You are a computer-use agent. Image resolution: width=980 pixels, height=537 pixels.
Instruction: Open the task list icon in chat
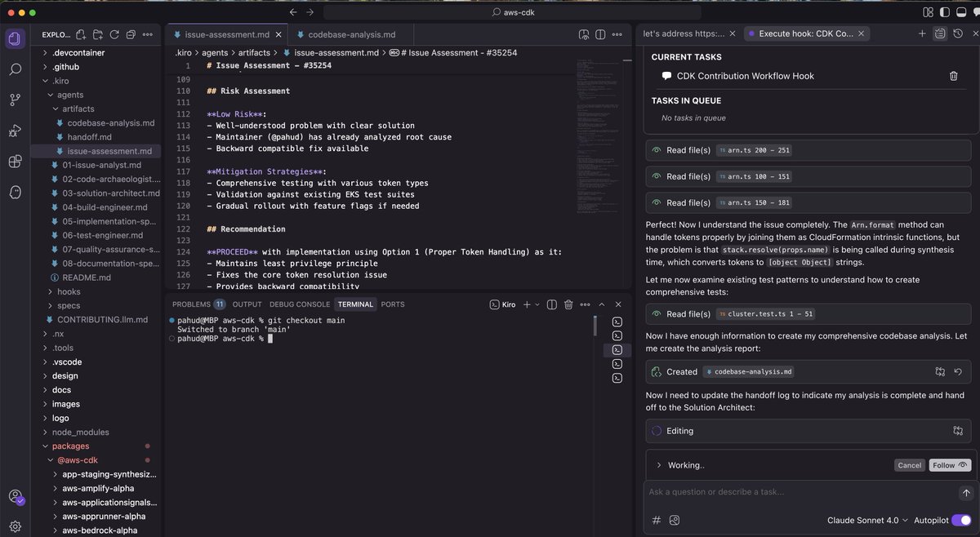pyautogui.click(x=940, y=33)
